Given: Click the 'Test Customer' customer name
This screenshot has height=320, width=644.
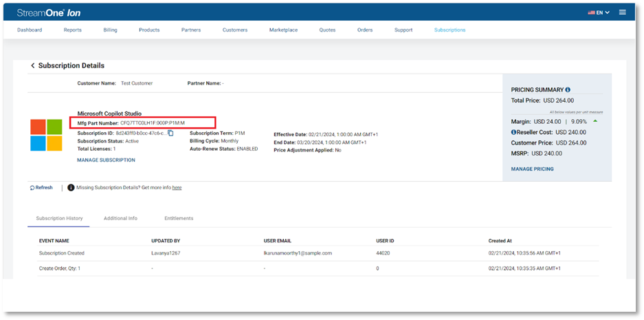Looking at the screenshot, I should pos(137,83).
